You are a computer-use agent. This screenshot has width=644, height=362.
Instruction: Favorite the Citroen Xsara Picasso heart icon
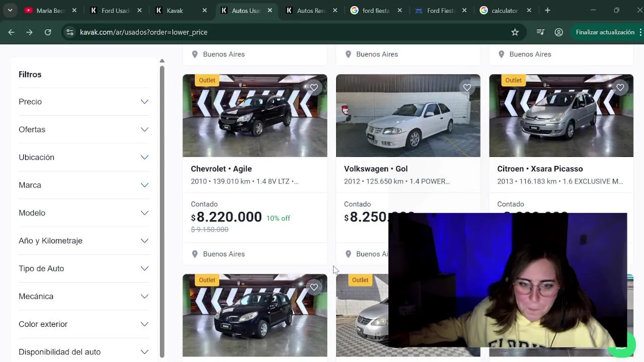[620, 87]
